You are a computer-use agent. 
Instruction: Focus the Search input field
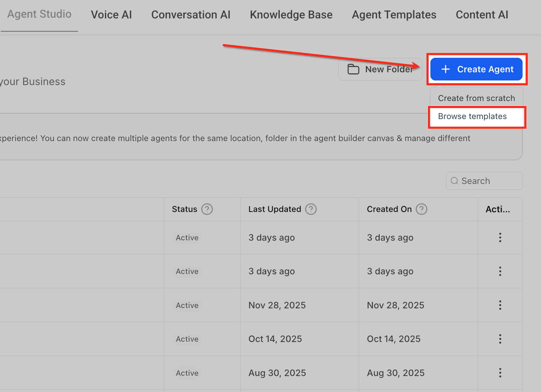(484, 181)
